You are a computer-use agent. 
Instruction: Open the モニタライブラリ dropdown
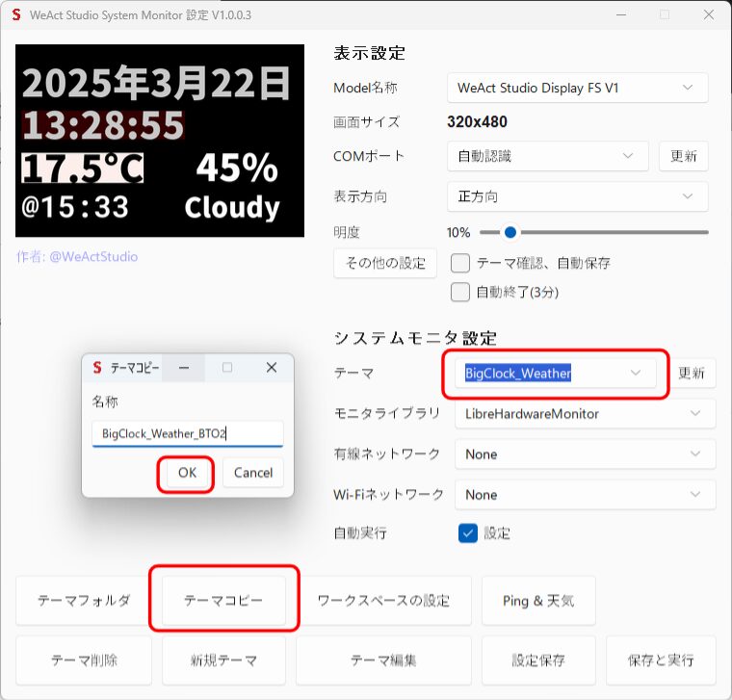(585, 414)
